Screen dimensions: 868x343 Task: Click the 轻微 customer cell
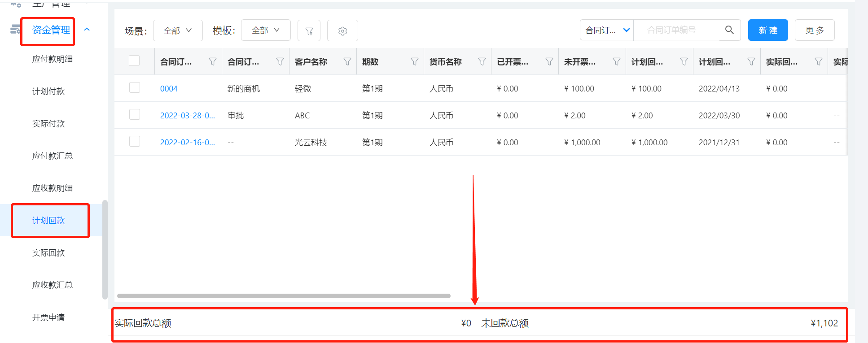pos(303,89)
